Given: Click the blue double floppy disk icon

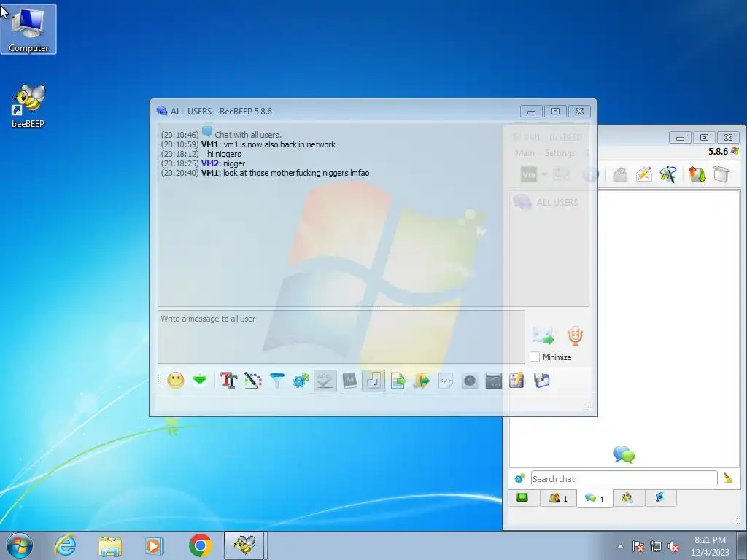Looking at the screenshot, I should click(x=542, y=381).
